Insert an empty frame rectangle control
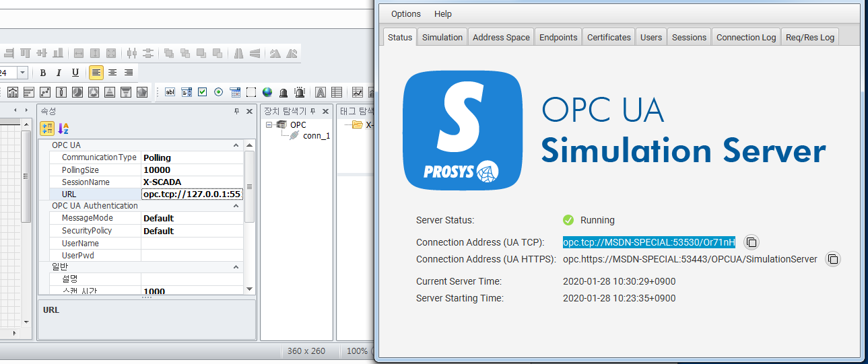Screen dimensions: 868x364 pos(251,92)
